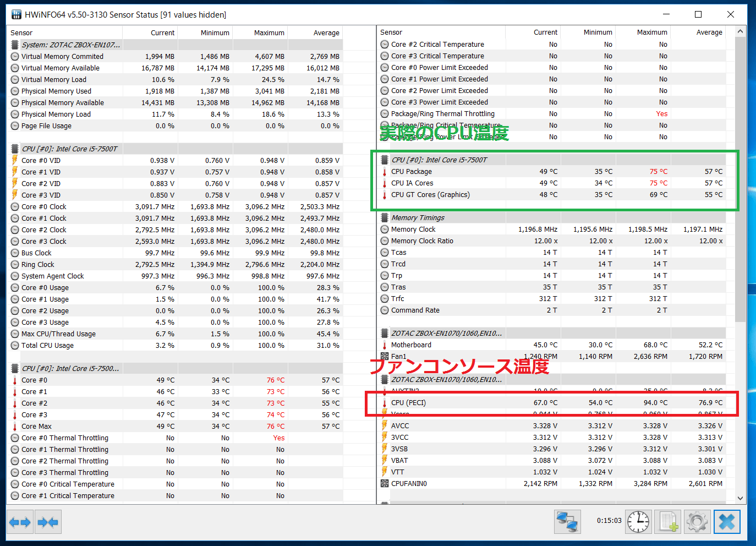The height and width of the screenshot is (546, 756).
Task: Click the blue X close sensors button
Action: tap(727, 521)
